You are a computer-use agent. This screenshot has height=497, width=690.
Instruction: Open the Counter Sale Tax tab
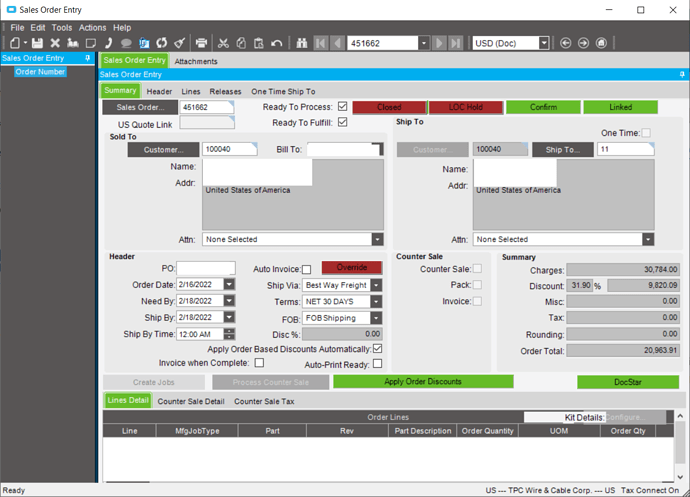[x=264, y=401]
